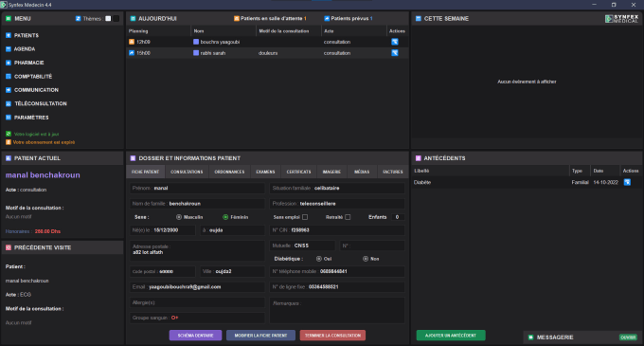Switch to the EXAMENS tab
Image resolution: width=644 pixels, height=346 pixels.
(265, 172)
